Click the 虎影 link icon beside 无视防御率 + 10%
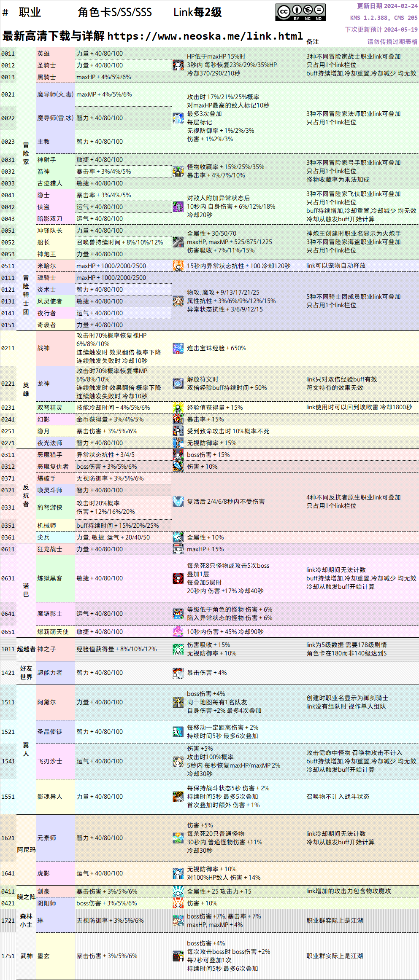 (x=178, y=873)
